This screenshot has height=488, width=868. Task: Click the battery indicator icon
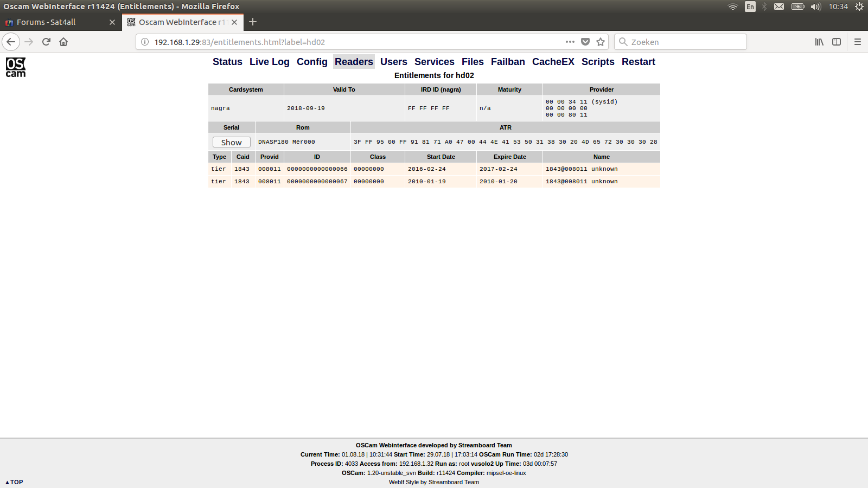click(x=797, y=7)
